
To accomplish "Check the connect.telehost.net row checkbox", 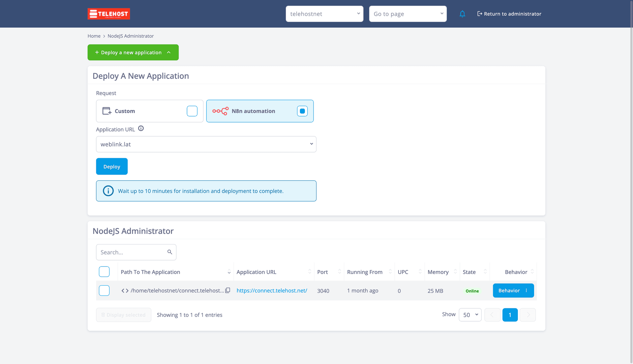I will click(104, 291).
